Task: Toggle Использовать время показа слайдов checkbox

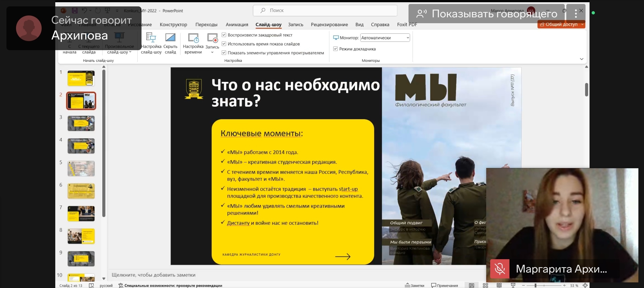Action: [224, 44]
